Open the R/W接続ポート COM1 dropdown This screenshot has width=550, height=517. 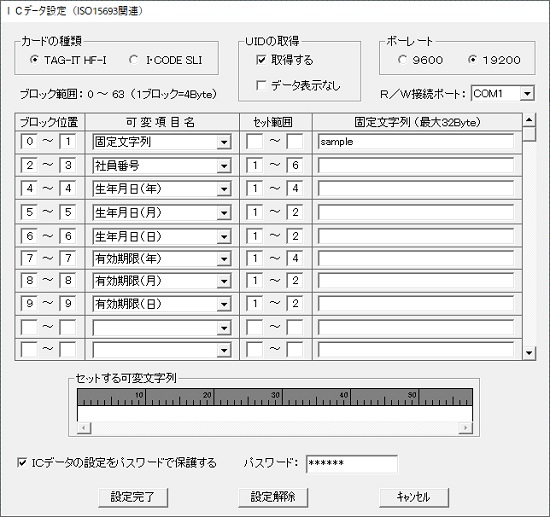tap(527, 94)
